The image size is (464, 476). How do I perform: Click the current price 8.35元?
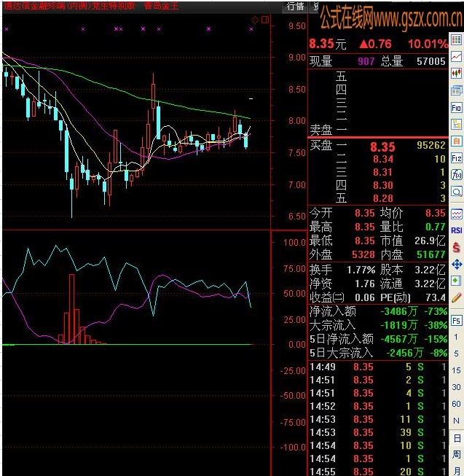328,44
